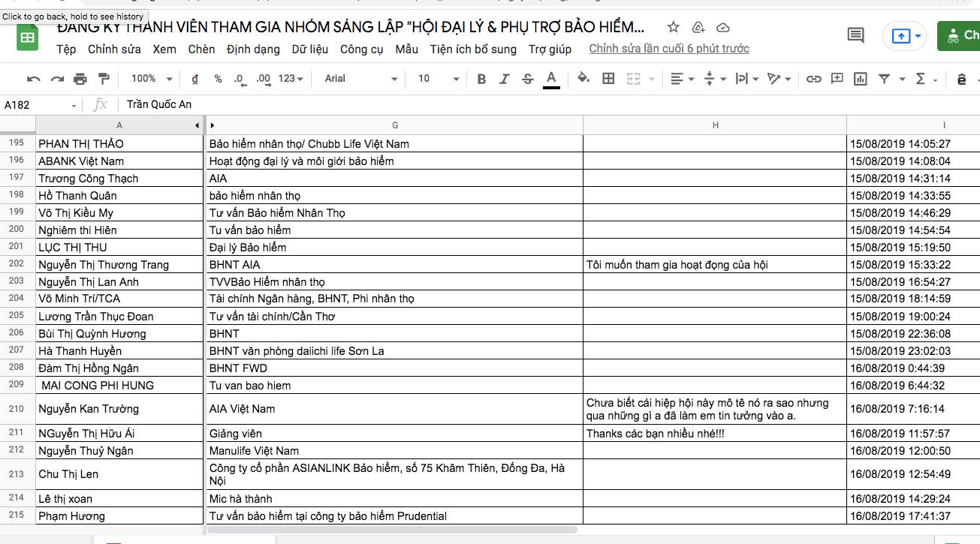Select timestamp 16/08/2019 17:41:37
The width and height of the screenshot is (980, 544).
[913, 515]
